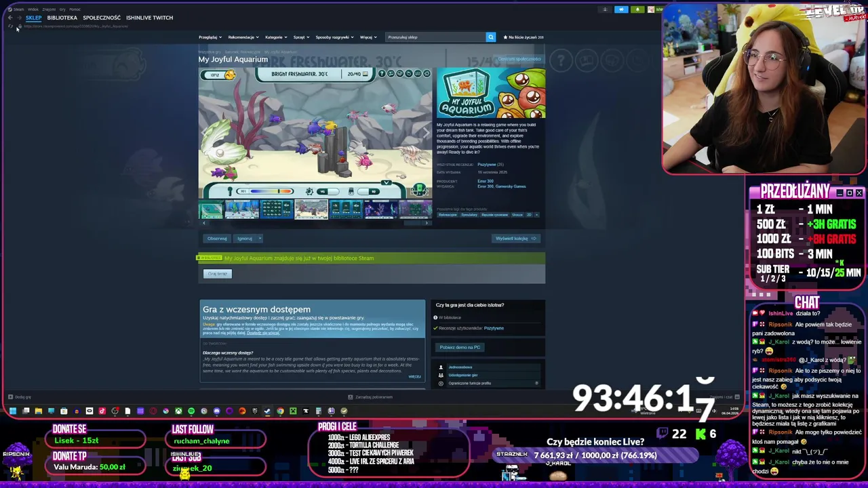Image resolution: width=868 pixels, height=488 pixels.
Task: Open the Przeglądaj dropdown in store nav
Action: [x=210, y=37]
